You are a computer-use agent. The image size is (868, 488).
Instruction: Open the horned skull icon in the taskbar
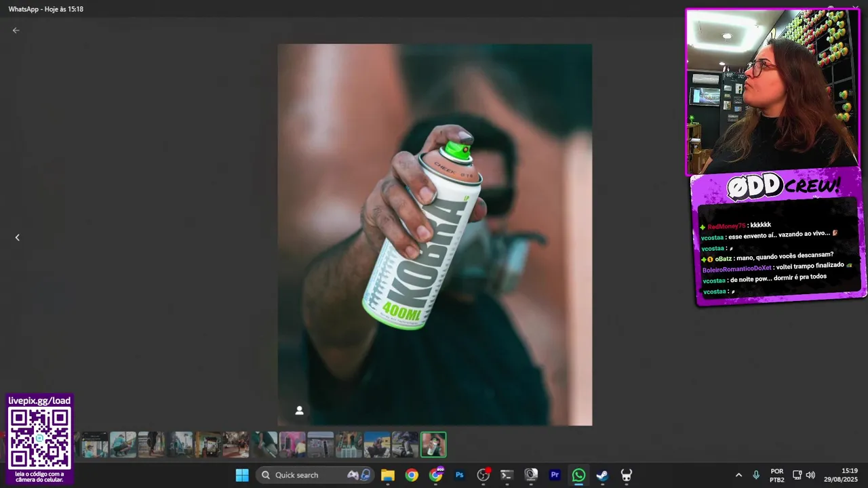pos(627,475)
